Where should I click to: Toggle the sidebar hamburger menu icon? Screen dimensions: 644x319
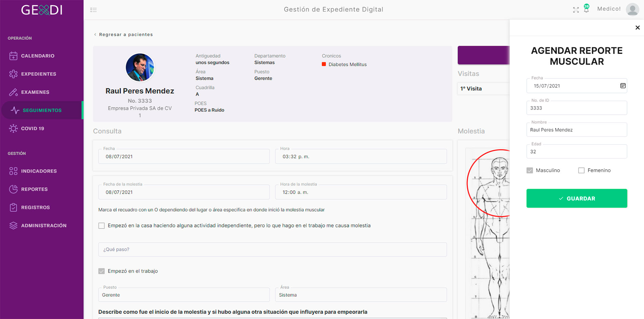pos(94,10)
